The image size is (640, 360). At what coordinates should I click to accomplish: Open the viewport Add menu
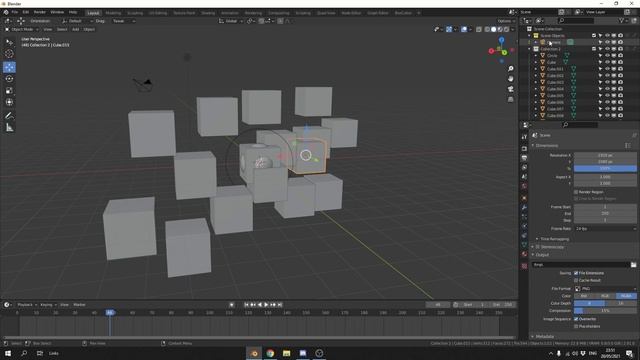(x=76, y=29)
